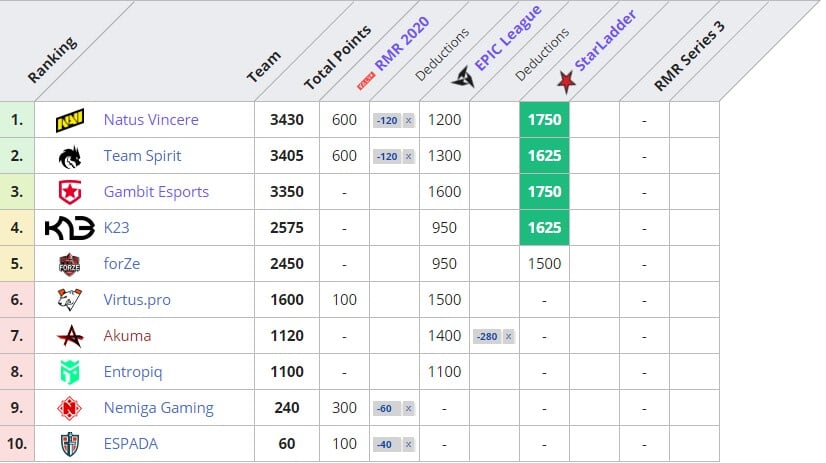This screenshot has height=463, width=826.
Task: Click Nemiga Gaming's RMR 2020 value 300
Action: coord(345,408)
